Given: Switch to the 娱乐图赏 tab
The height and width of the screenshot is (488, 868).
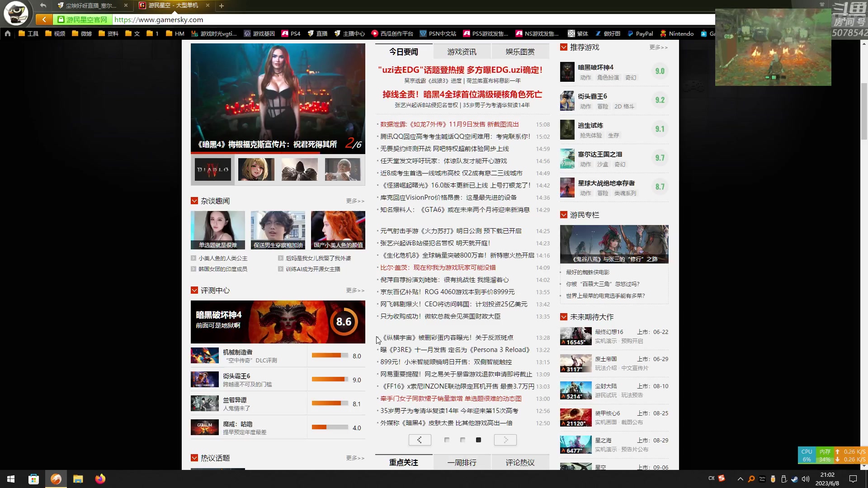Looking at the screenshot, I should click(x=520, y=52).
